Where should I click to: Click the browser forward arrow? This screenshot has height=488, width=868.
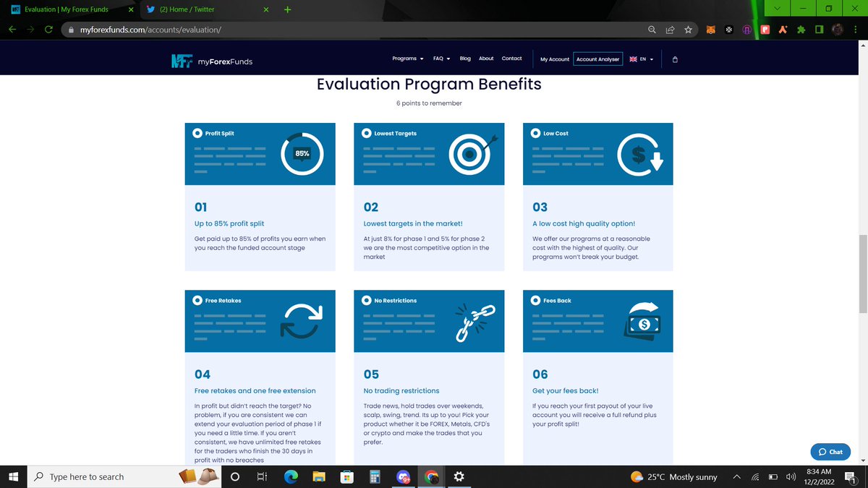click(30, 30)
